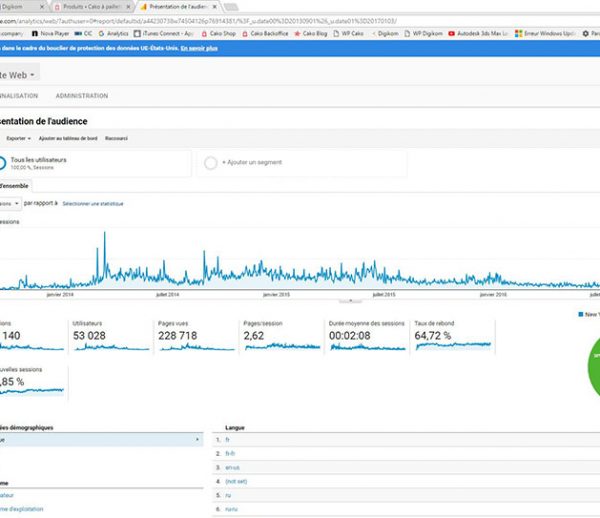Image resolution: width=600 pixels, height=518 pixels.
Task: Open the Sessions metric dropdown
Action: click(x=10, y=204)
